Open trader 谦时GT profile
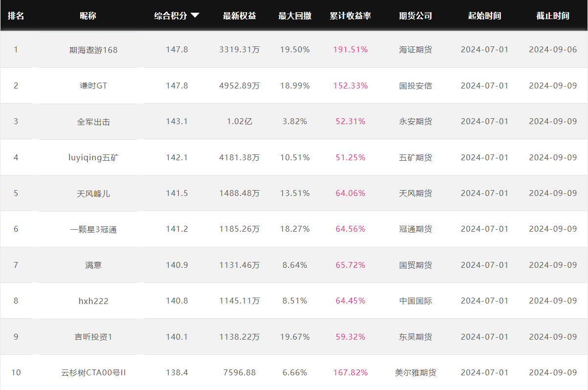The width and height of the screenshot is (588, 390). pos(93,86)
